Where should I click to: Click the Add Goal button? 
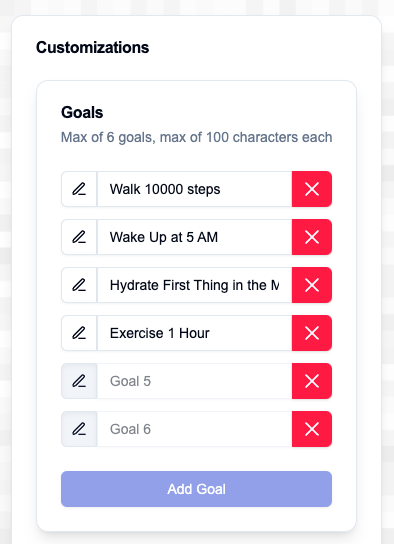[x=196, y=489]
